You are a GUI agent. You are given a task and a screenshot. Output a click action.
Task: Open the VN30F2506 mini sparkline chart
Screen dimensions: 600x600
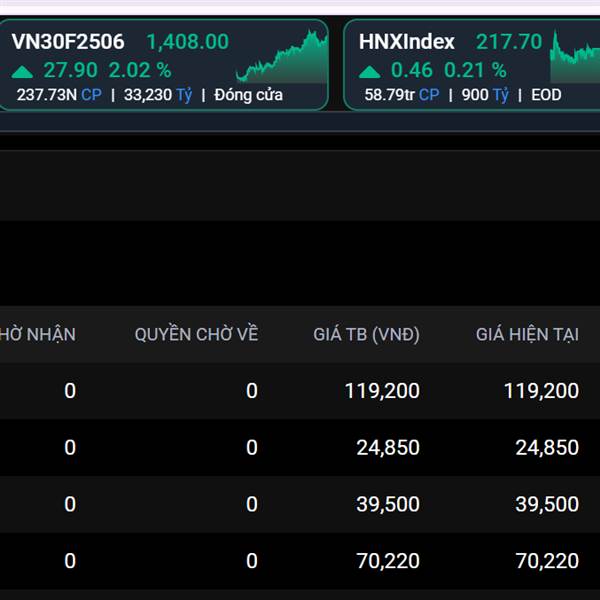coord(282,57)
